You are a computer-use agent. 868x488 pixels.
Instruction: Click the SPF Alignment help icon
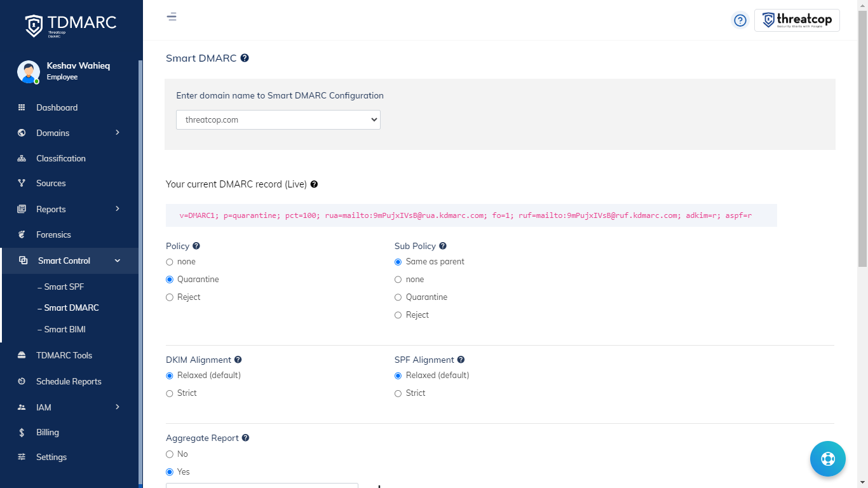point(461,360)
